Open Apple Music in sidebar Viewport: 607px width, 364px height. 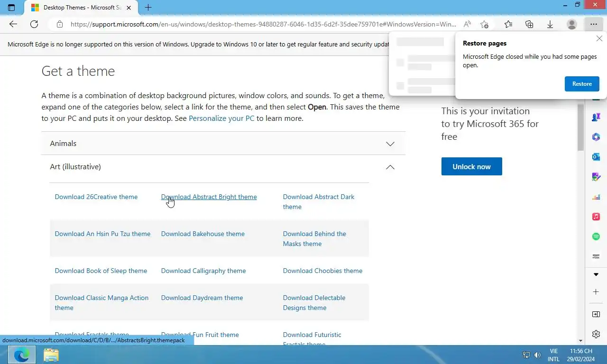tap(596, 217)
